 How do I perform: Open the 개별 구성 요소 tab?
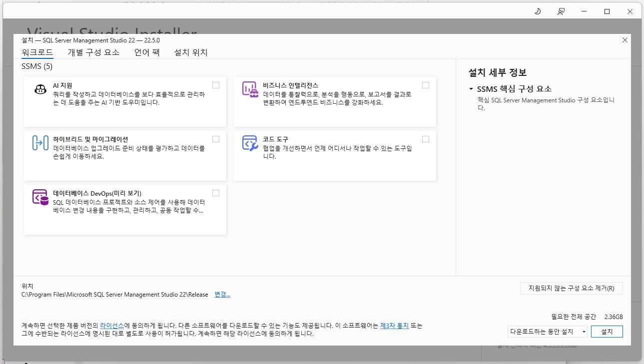(x=93, y=52)
